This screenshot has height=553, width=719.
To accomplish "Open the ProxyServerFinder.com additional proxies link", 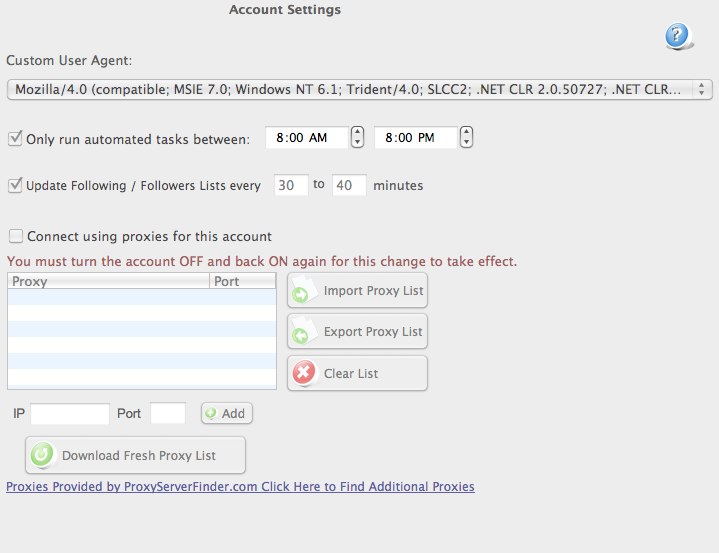I will (240, 487).
